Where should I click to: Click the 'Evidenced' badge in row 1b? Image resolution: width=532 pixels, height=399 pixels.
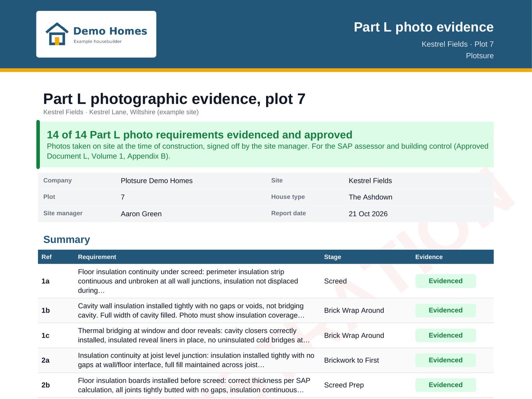(x=445, y=310)
